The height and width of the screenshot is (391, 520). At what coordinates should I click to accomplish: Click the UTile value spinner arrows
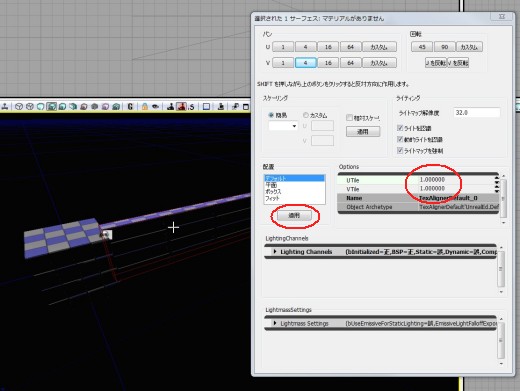(x=497, y=180)
